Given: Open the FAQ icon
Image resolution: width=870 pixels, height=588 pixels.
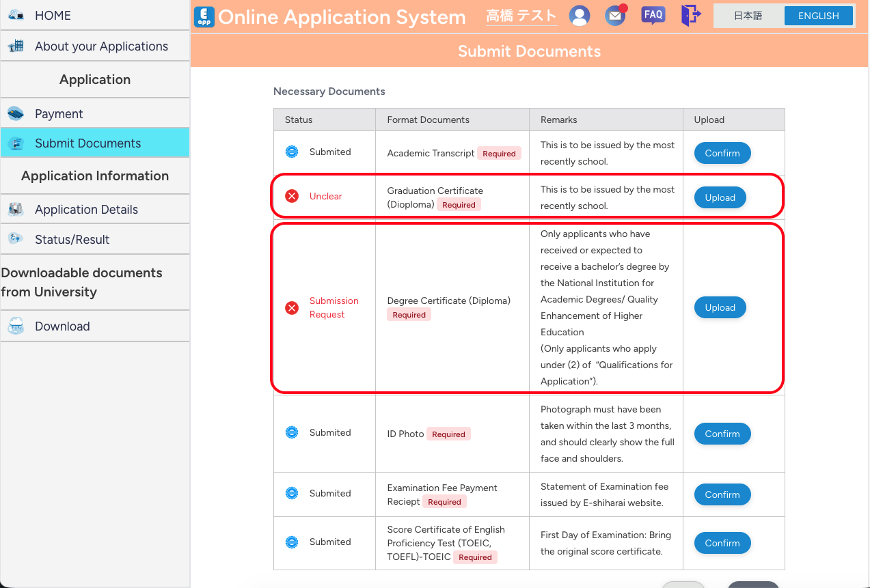Looking at the screenshot, I should click(x=653, y=15).
